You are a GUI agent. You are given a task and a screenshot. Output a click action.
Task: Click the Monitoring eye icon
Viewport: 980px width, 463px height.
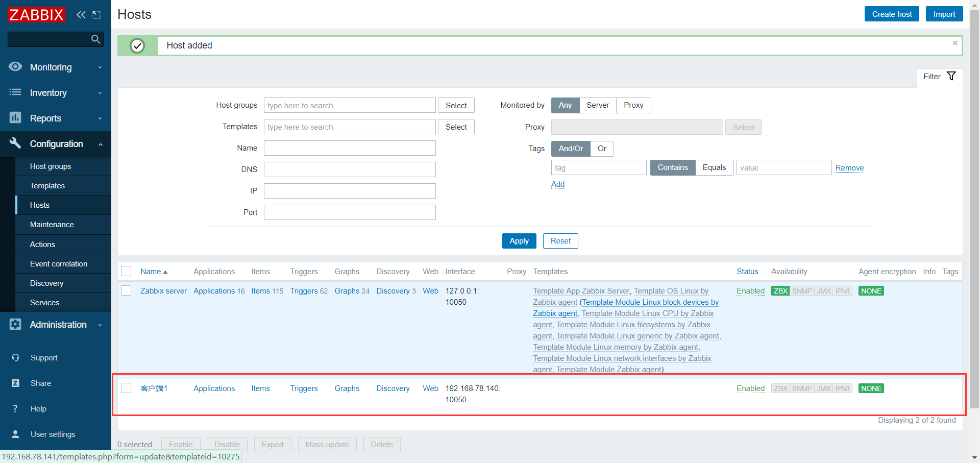click(x=15, y=67)
